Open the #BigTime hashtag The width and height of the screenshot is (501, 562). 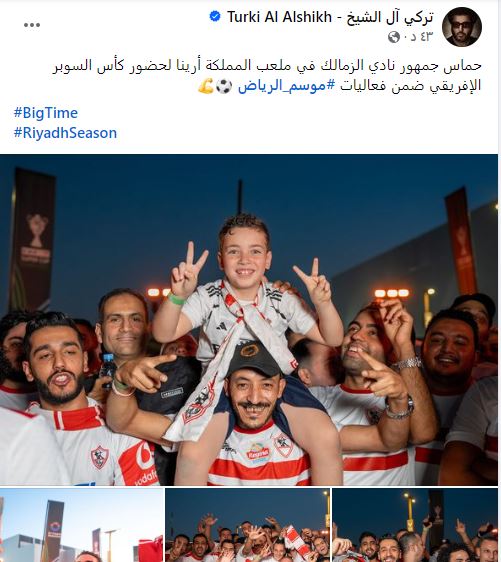(46, 113)
